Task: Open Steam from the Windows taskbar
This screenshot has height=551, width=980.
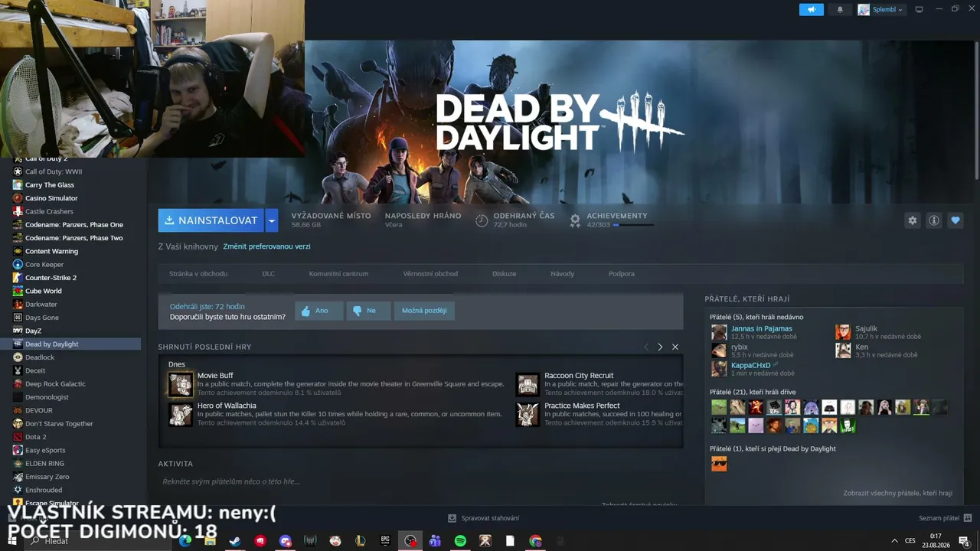Action: [x=235, y=541]
